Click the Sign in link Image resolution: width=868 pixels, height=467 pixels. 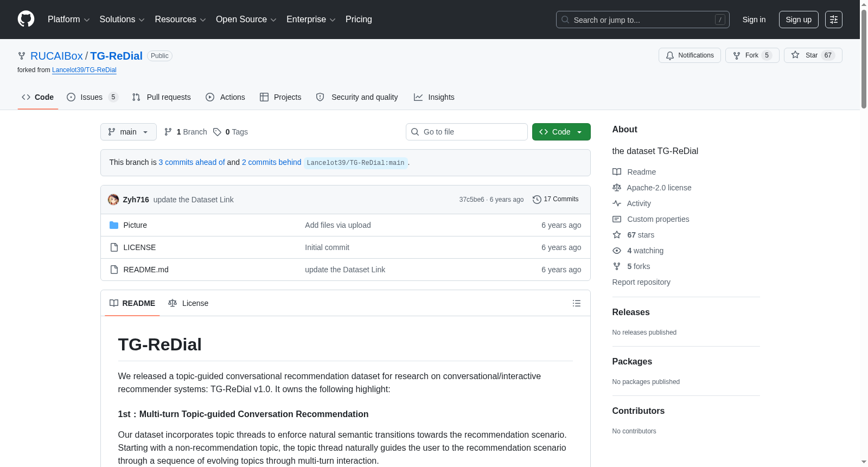click(x=754, y=20)
